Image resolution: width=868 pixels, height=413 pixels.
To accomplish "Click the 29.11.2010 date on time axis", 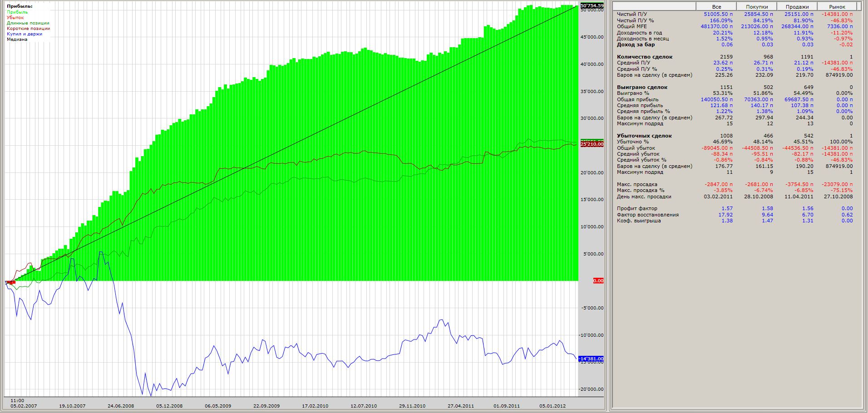I will click(412, 406).
